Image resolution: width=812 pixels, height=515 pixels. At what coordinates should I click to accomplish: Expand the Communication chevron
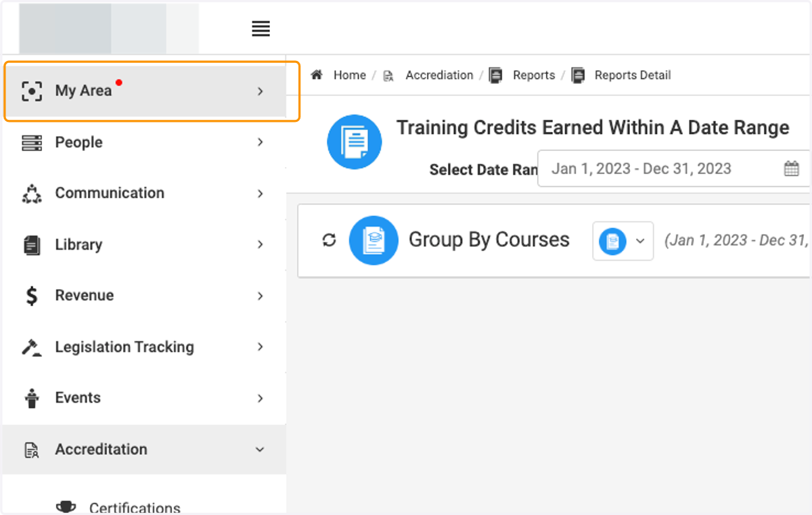(x=261, y=194)
